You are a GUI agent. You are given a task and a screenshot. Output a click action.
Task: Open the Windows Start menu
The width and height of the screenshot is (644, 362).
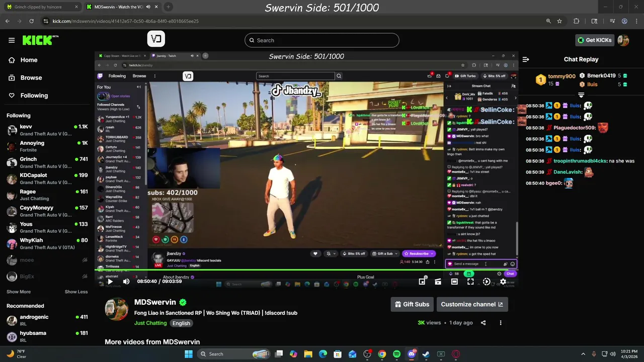[189, 354]
